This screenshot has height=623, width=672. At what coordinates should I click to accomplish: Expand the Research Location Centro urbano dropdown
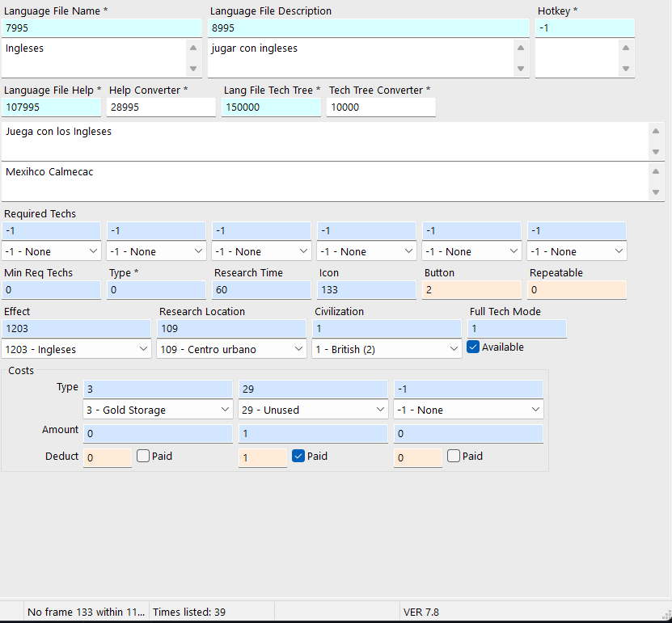(x=231, y=349)
